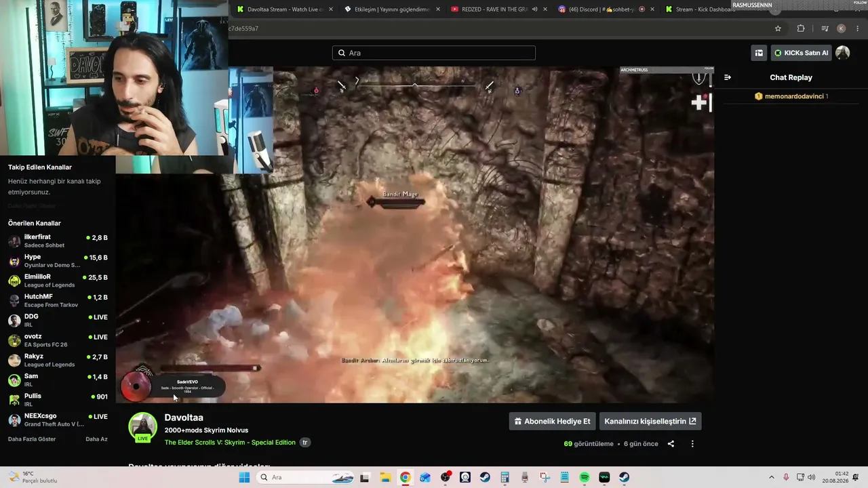Open the Chrome profile K avatar
Image resolution: width=868 pixels, height=488 pixels.
842,28
